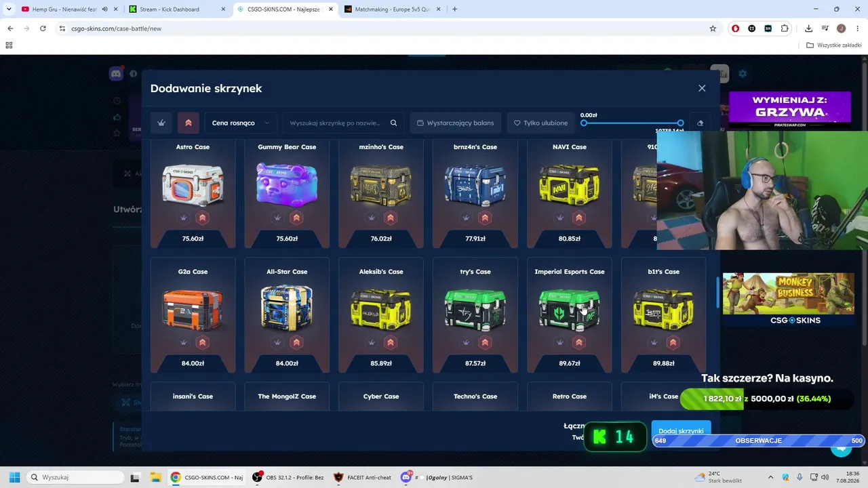This screenshot has width=868, height=488.
Task: Toggle the red chevron filter in the filter bar
Action: [x=189, y=123]
